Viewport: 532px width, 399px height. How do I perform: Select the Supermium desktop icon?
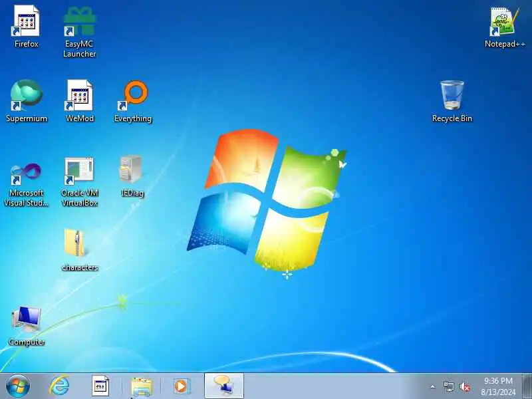(x=27, y=101)
